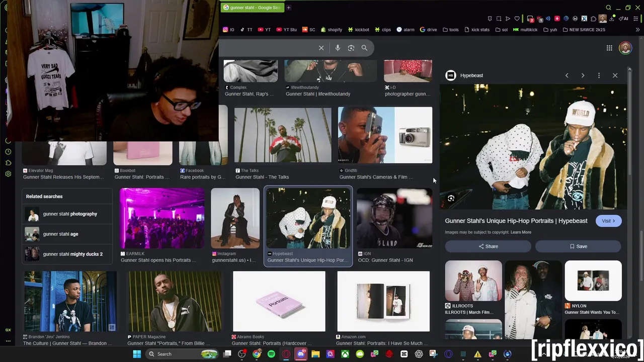Open IG bookmark

tap(228, 30)
